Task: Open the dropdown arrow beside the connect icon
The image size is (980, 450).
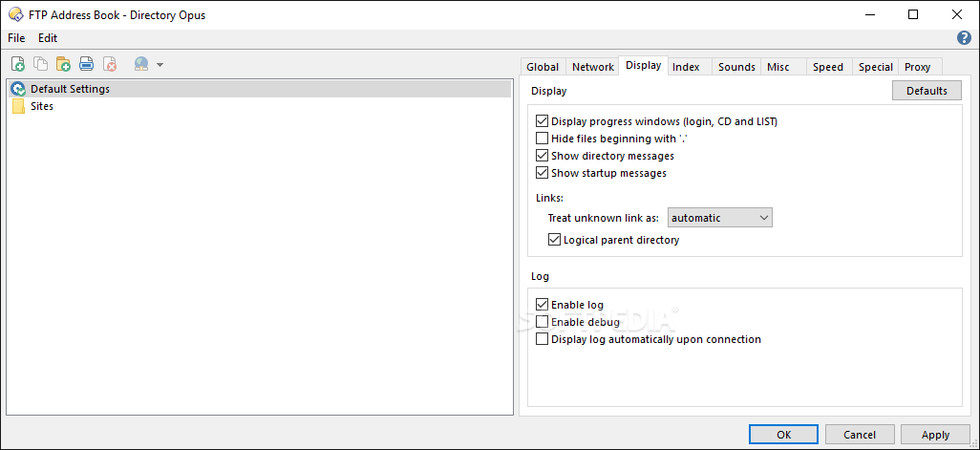Action: tap(160, 64)
